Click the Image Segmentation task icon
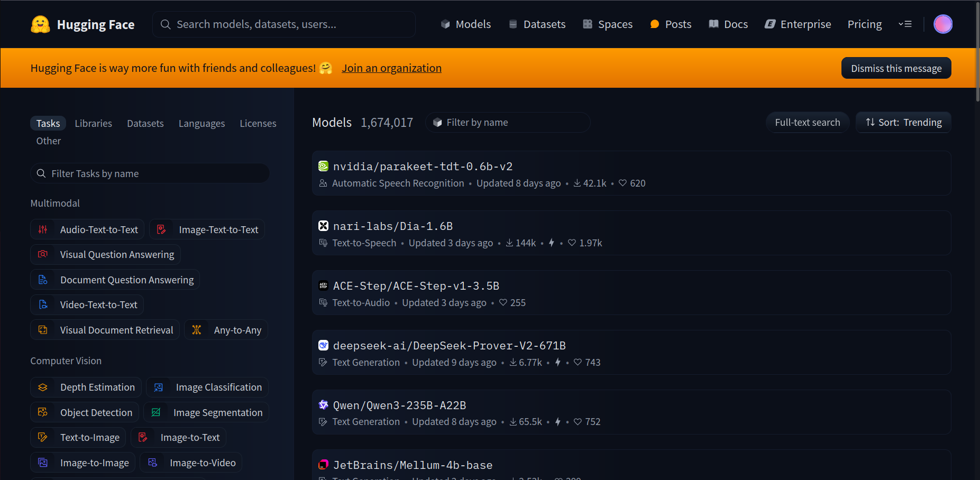 click(156, 412)
